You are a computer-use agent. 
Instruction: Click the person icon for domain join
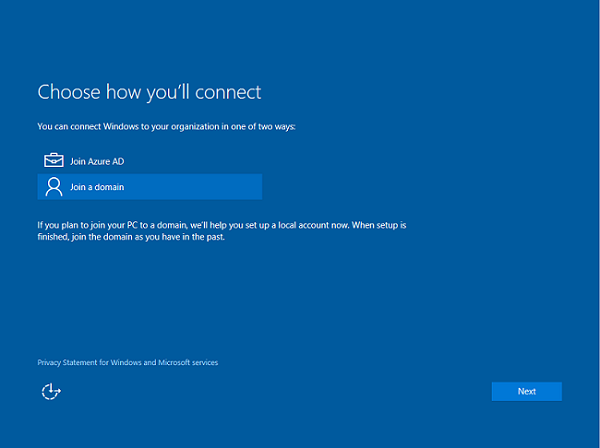tap(53, 187)
